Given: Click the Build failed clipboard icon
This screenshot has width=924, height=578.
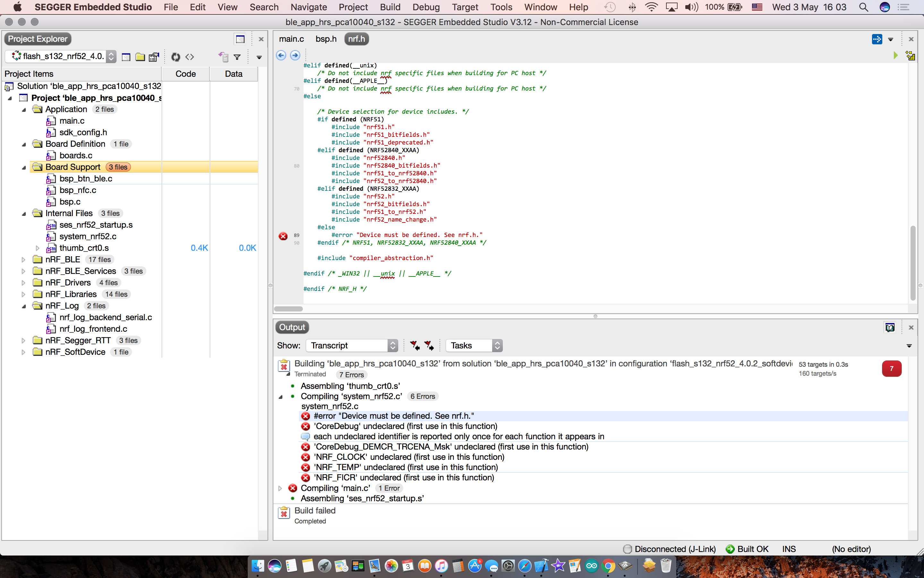Looking at the screenshot, I should click(x=284, y=512).
